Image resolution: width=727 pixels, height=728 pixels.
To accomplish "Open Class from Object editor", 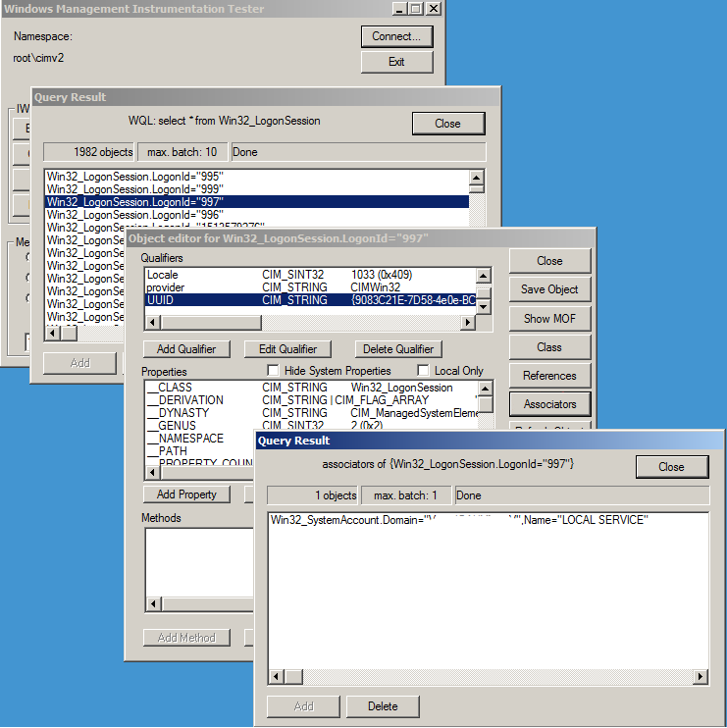I will point(549,347).
